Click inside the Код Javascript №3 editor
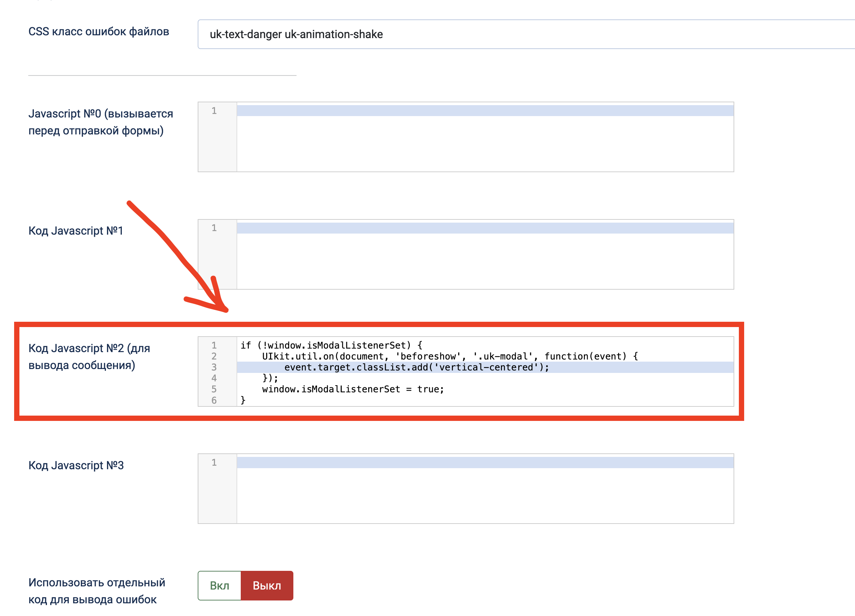855x616 pixels. point(485,489)
